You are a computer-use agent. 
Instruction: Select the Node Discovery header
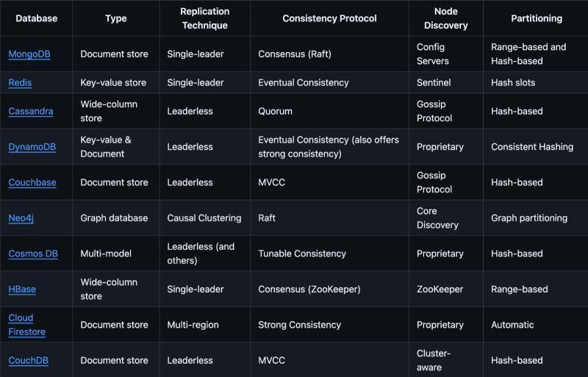(445, 18)
